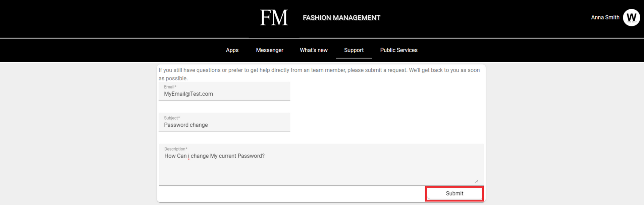Viewport: 644px width, 205px height.
Task: Open the W user avatar icon
Action: pos(631,17)
